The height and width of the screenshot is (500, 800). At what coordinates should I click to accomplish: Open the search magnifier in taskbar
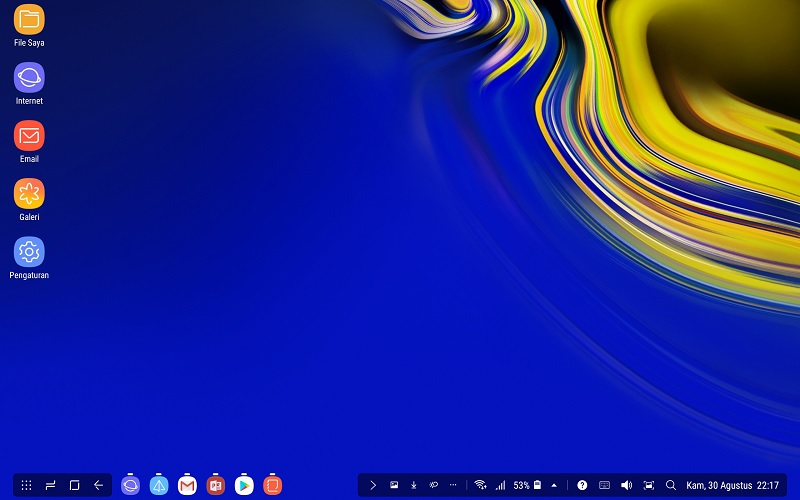671,485
